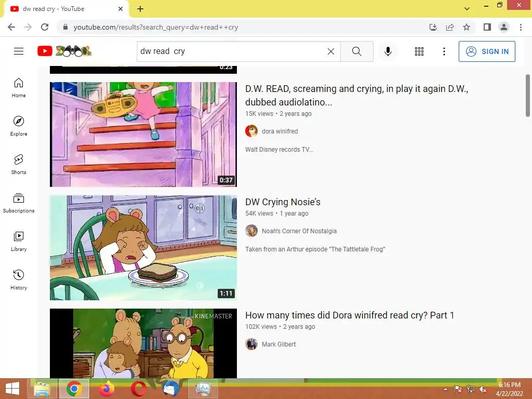The height and width of the screenshot is (399, 532).
Task: Open the DW Crying Nosie's thumbnail
Action: pyautogui.click(x=143, y=248)
